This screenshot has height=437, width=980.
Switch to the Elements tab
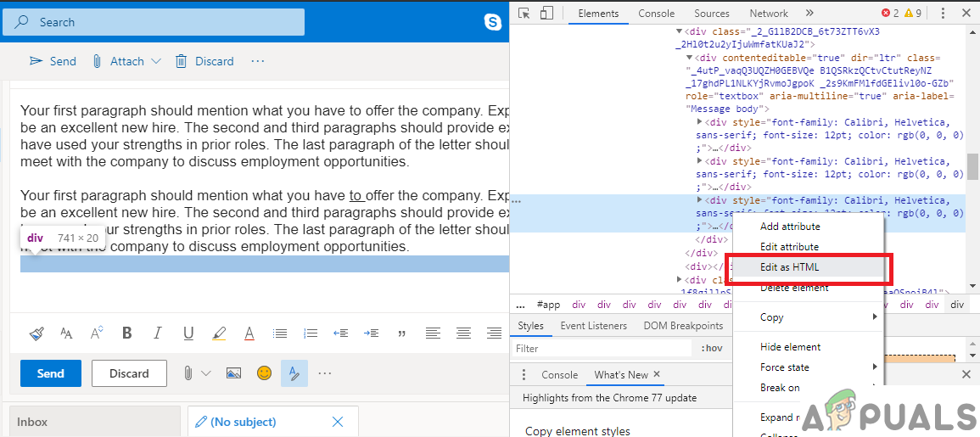[x=598, y=13]
